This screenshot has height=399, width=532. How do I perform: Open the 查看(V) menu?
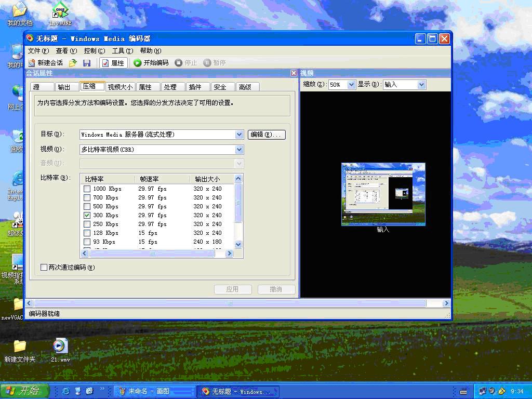66,51
